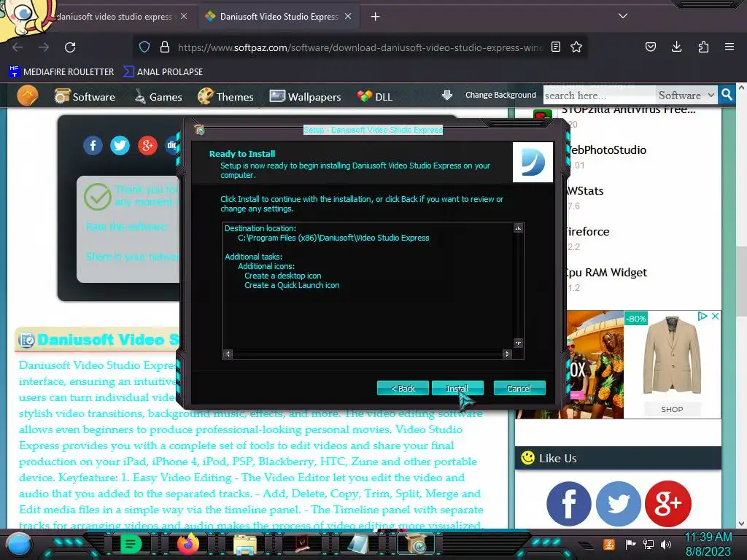Click the URL address bar

coord(360,47)
